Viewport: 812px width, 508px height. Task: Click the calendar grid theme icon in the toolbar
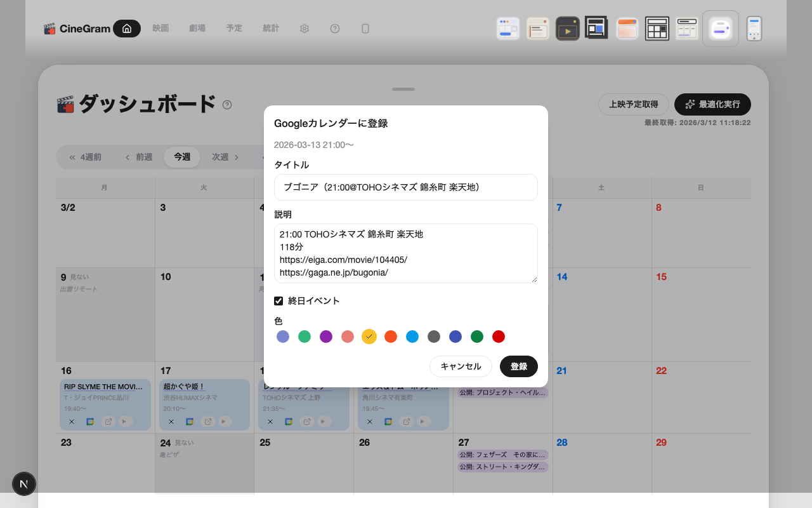tap(657, 28)
